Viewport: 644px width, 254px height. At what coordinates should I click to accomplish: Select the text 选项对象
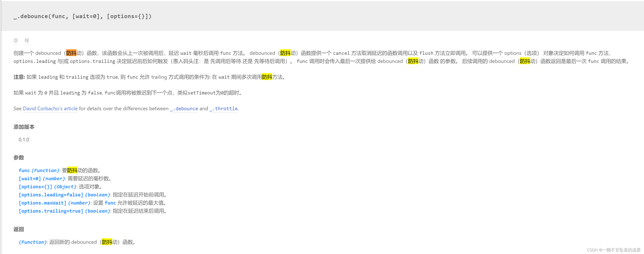pyautogui.click(x=89, y=187)
